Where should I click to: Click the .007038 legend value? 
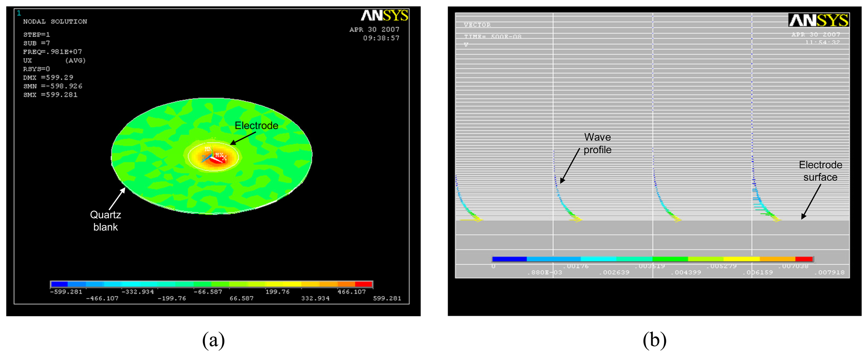[x=794, y=266]
